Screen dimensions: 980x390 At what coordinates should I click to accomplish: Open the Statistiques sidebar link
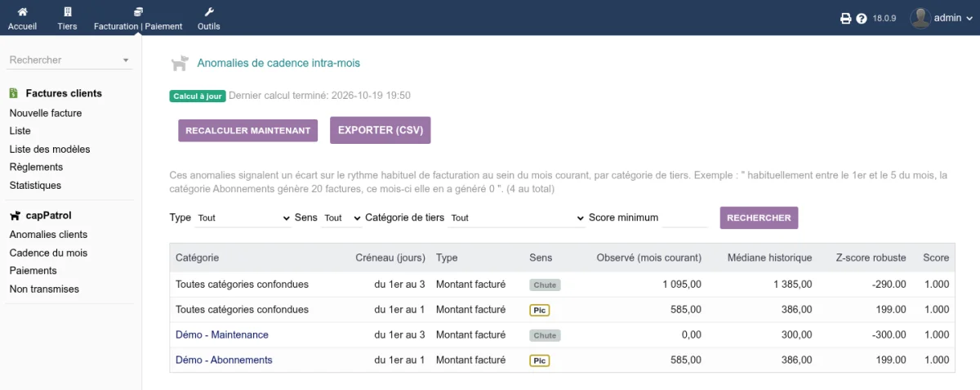click(35, 186)
